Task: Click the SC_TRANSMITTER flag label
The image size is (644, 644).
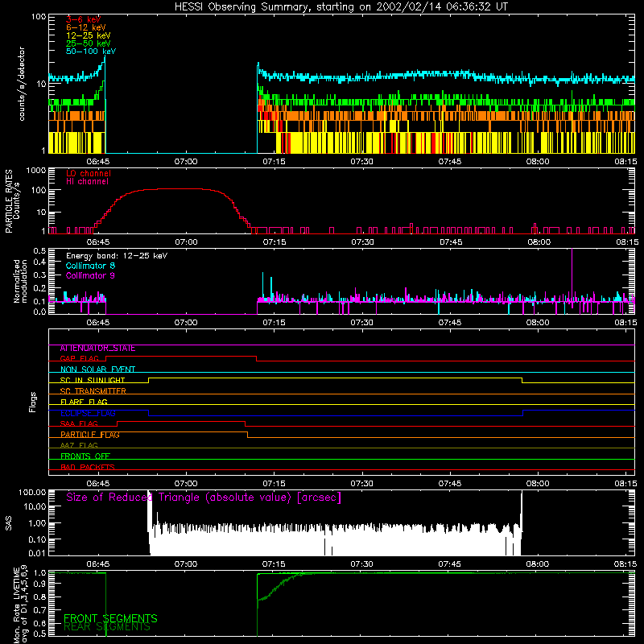Action: [93, 390]
